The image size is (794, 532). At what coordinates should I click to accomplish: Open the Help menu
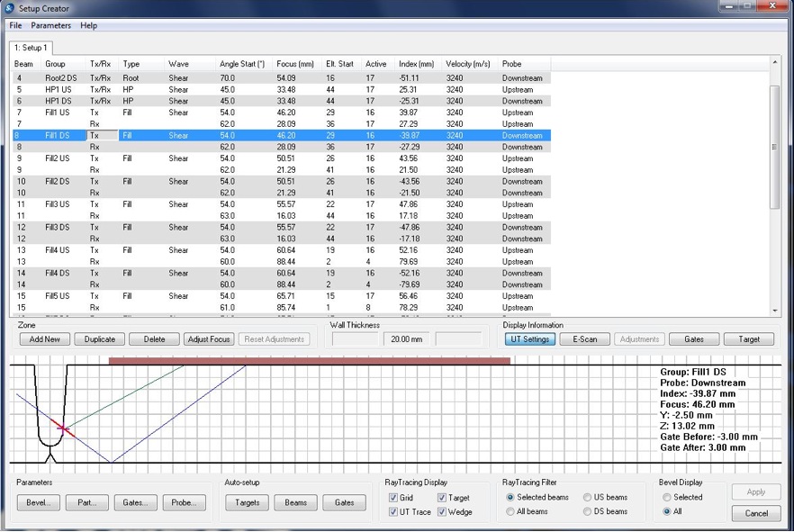[x=88, y=26]
